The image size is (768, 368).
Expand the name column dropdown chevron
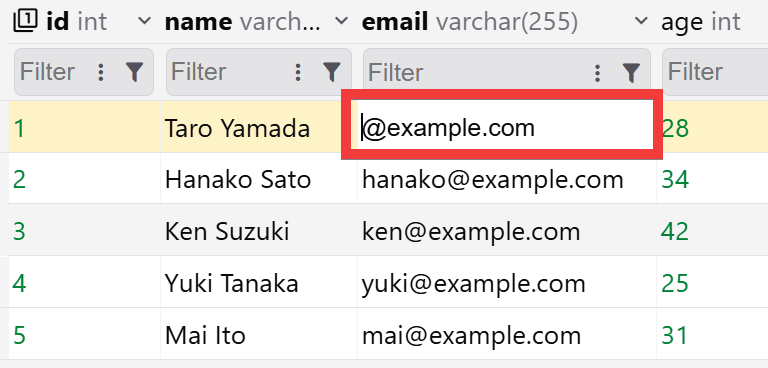[x=341, y=21]
